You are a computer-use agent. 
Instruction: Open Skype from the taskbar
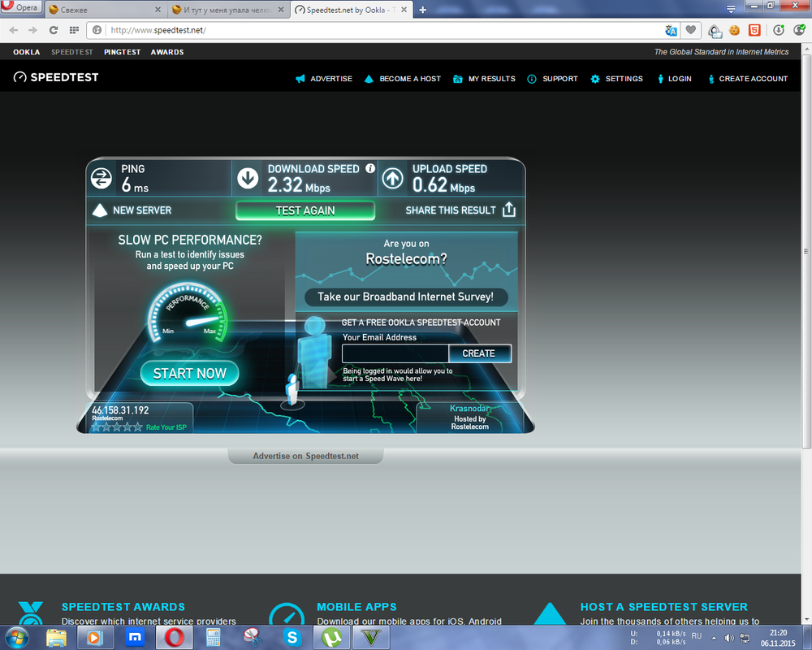[292, 638]
